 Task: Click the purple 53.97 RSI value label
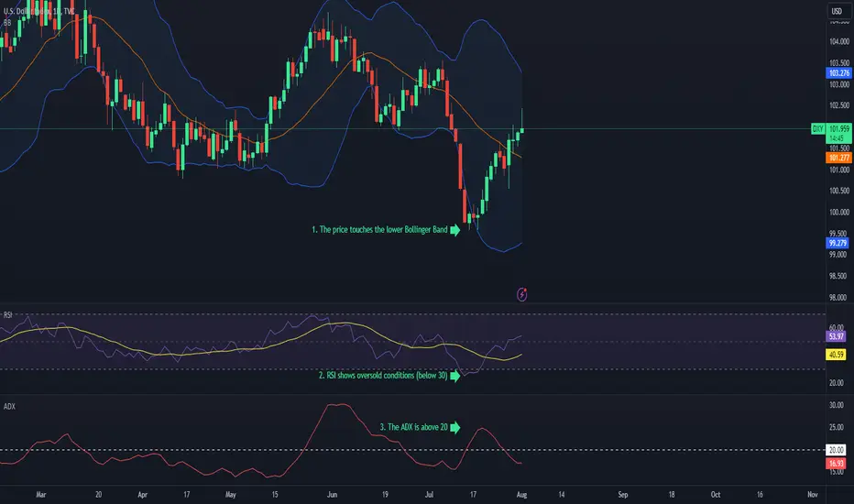[836, 336]
